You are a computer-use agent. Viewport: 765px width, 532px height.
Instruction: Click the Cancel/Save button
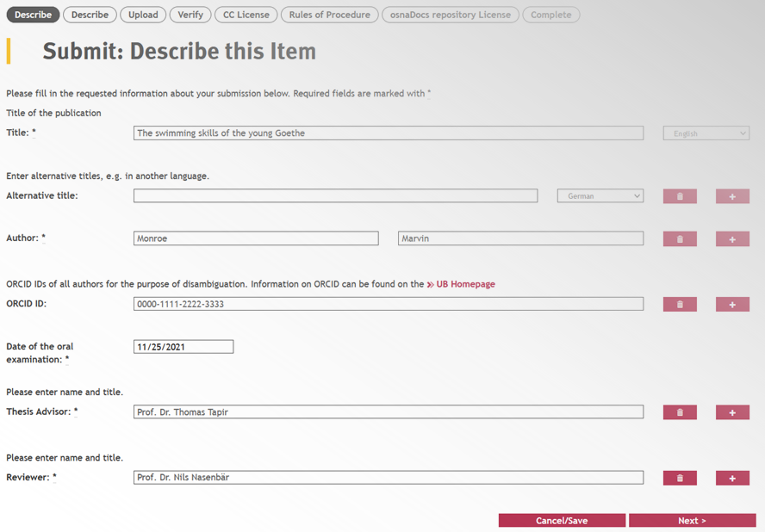(x=562, y=521)
